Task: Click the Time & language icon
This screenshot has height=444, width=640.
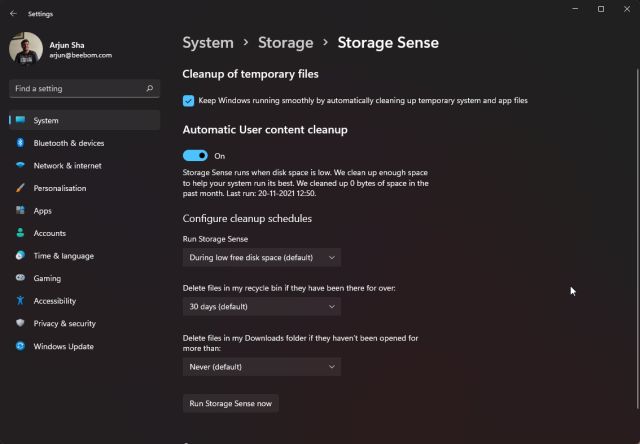Action: (20, 256)
